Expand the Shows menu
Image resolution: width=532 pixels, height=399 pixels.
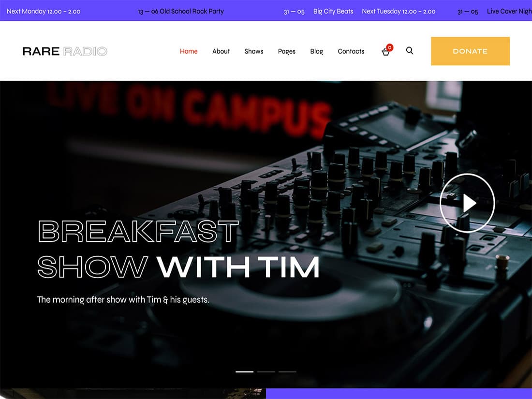pyautogui.click(x=253, y=51)
